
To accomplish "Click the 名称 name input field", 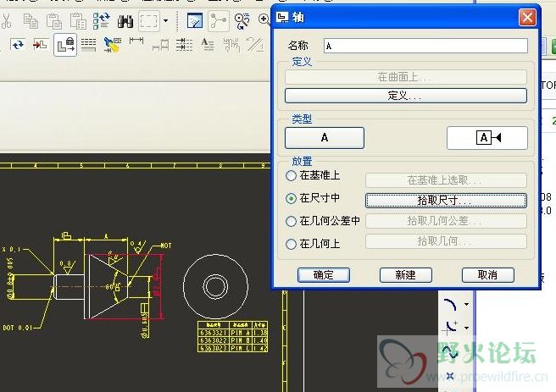I will pyautogui.click(x=425, y=46).
